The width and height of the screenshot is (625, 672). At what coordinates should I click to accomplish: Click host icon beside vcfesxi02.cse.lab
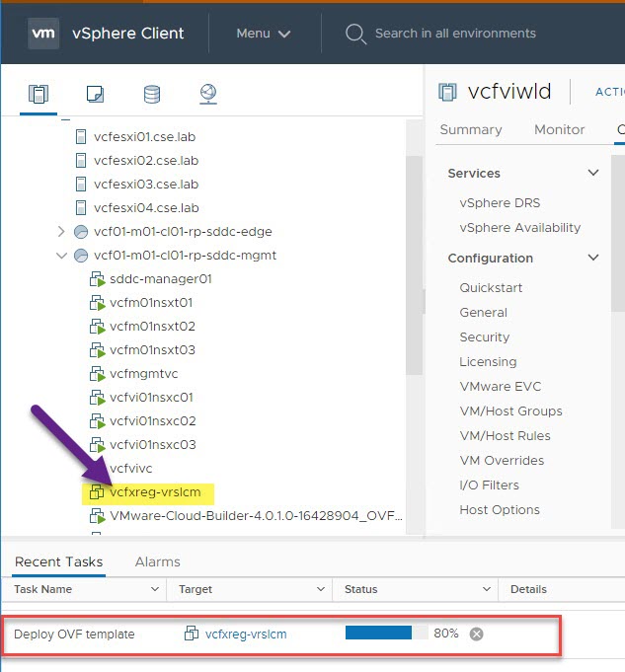(x=81, y=160)
